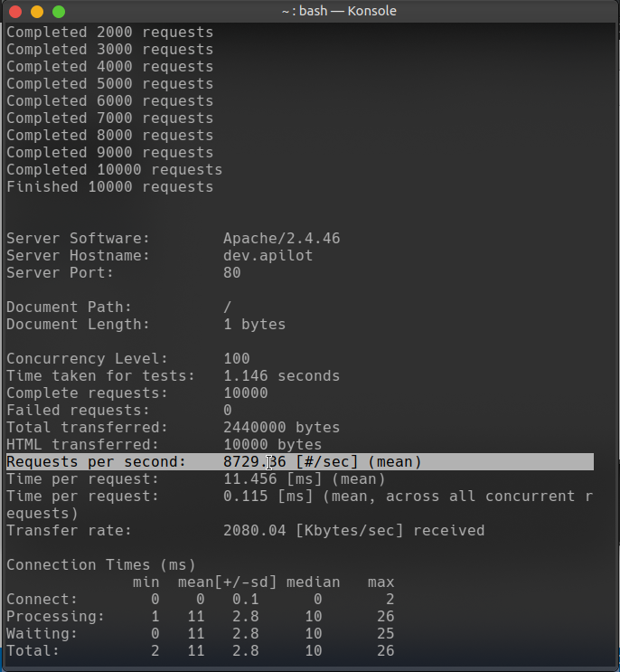This screenshot has height=672, width=620.
Task: Click the Waiting row max value 25
Action: [385, 633]
